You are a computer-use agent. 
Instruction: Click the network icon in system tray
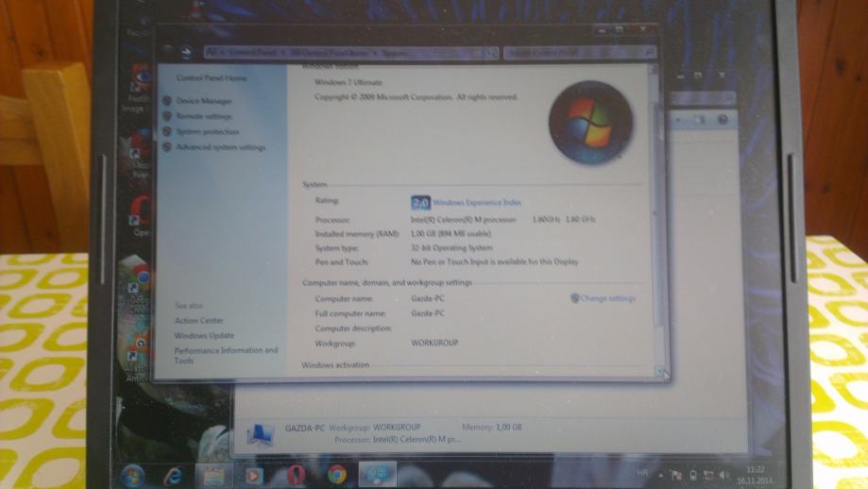point(708,475)
